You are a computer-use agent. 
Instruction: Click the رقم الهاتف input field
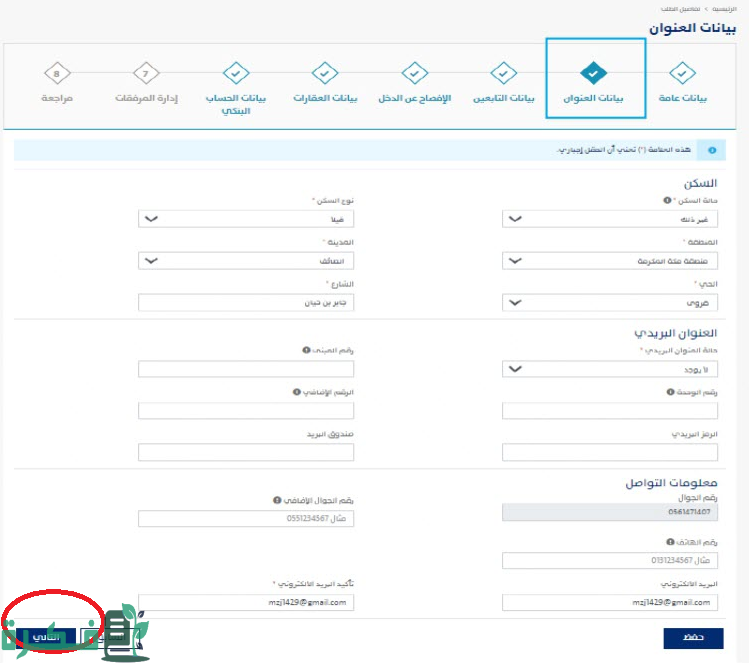click(x=610, y=560)
